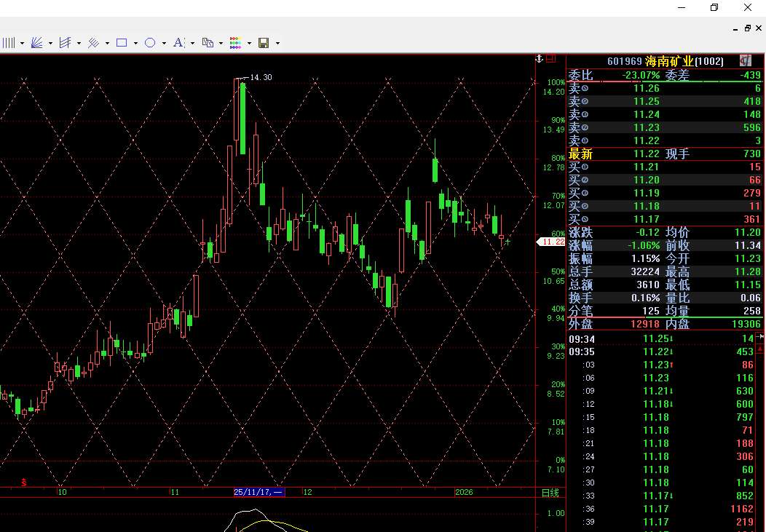Click the stock code 601969
This screenshot has height=532, width=766.
624,61
